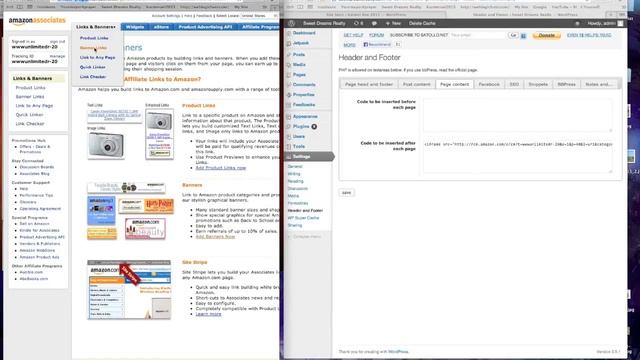Click the Tools icon in WordPress sidebar
Screen dimensions: 640x360
[289, 147]
